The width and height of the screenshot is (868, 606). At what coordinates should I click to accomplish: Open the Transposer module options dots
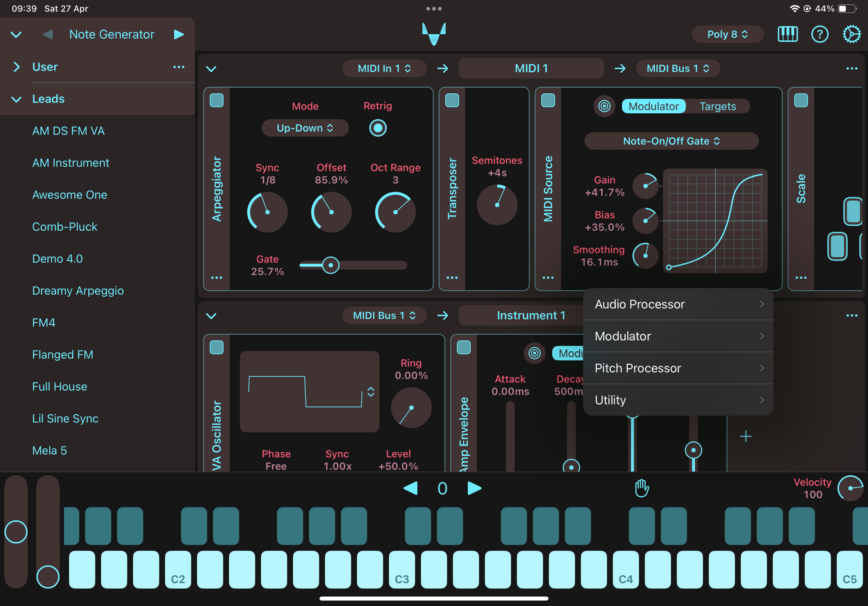[x=452, y=278]
